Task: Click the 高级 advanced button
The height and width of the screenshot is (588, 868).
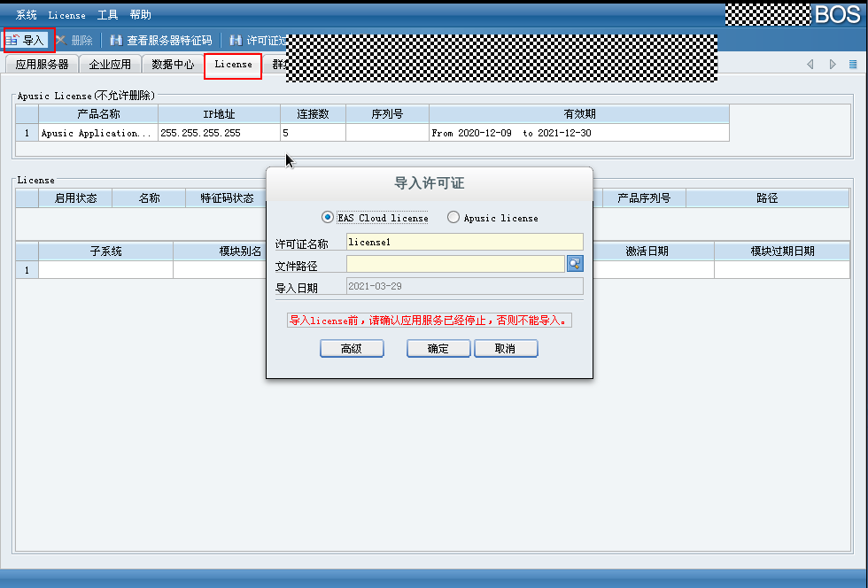Action: [x=352, y=348]
